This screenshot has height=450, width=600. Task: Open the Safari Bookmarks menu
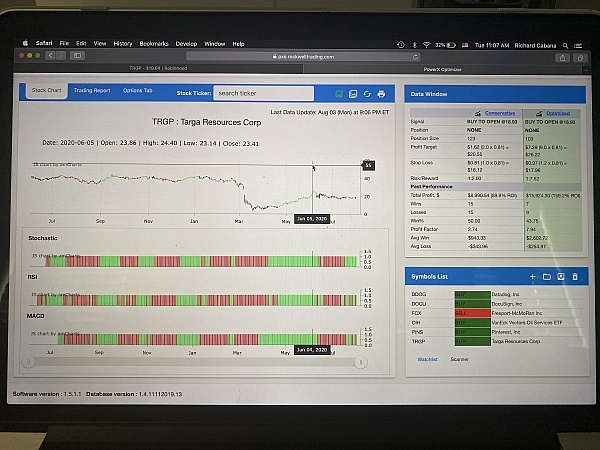(x=154, y=44)
